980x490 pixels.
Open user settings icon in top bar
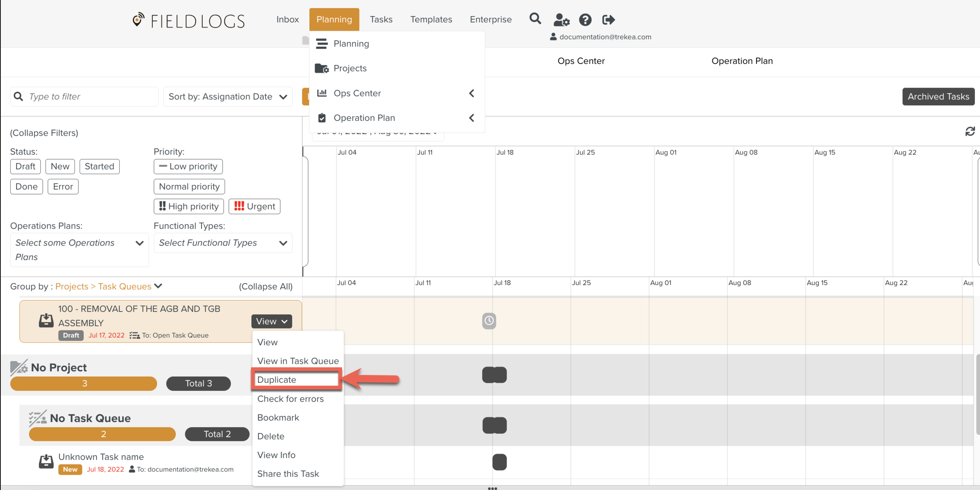pos(561,20)
